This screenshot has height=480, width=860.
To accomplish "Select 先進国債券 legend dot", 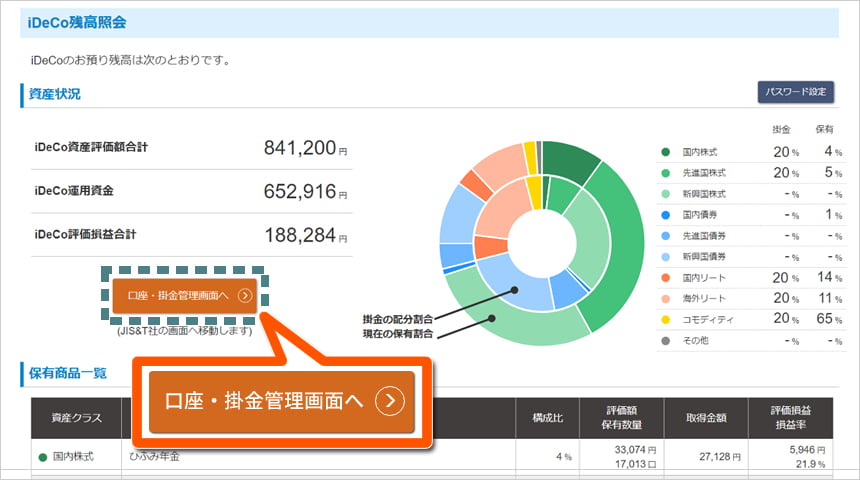I will (x=665, y=236).
